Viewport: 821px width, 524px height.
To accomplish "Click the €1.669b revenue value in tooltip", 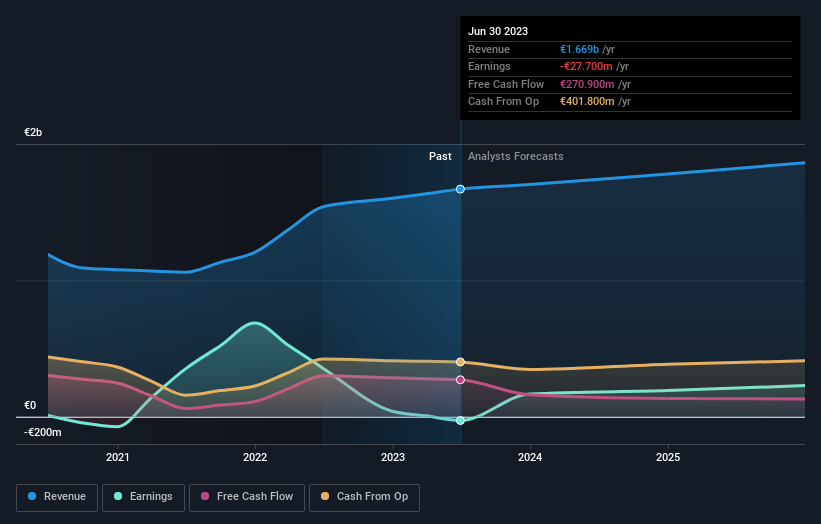I will pyautogui.click(x=579, y=49).
